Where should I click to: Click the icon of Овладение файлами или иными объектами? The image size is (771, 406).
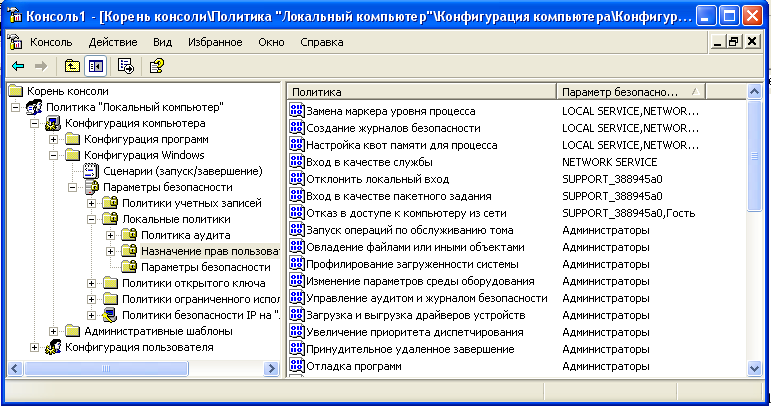(297, 246)
